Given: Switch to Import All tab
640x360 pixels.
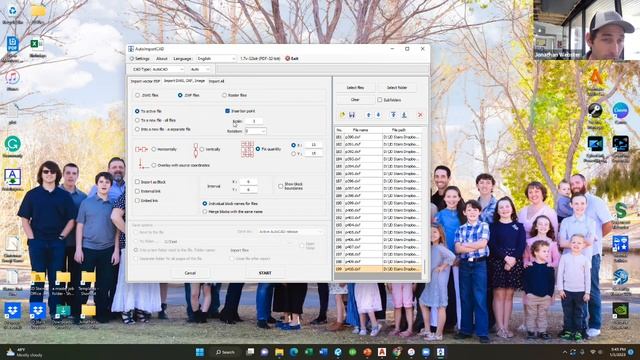Looking at the screenshot, I should coord(216,81).
